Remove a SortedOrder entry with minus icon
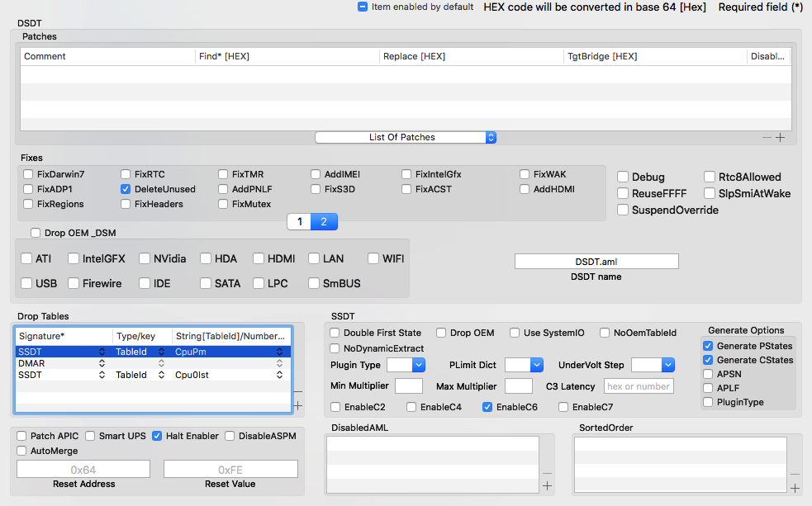The image size is (812, 506). pos(795,474)
